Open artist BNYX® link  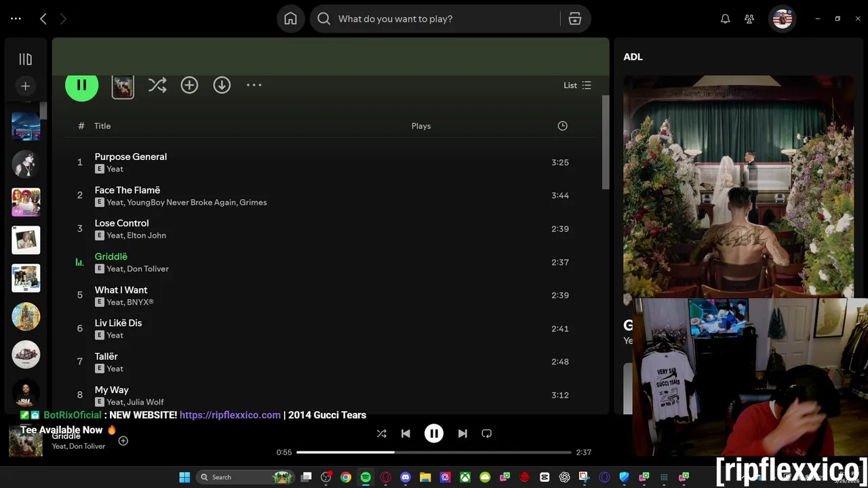coord(140,302)
